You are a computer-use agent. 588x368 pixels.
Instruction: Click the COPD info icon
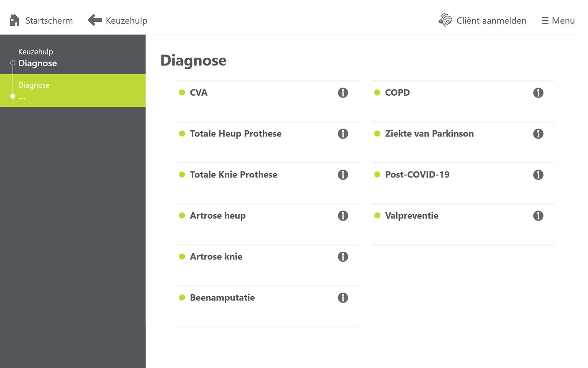click(538, 93)
